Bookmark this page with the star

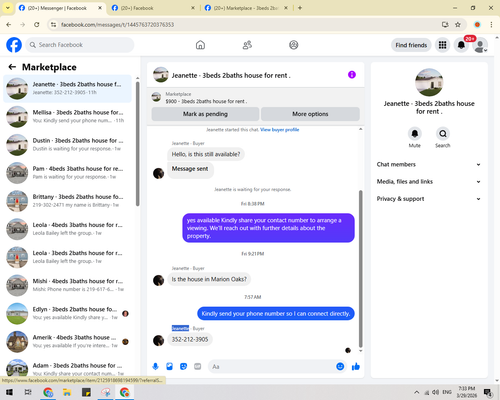(458, 25)
